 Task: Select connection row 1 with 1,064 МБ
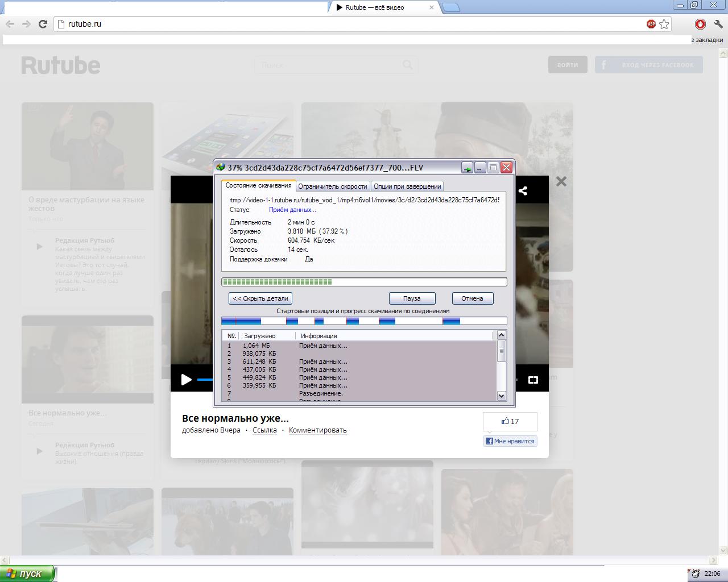(359, 346)
